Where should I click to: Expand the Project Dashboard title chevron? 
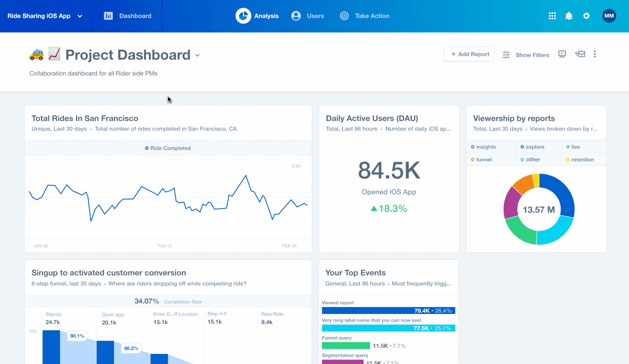click(x=198, y=55)
